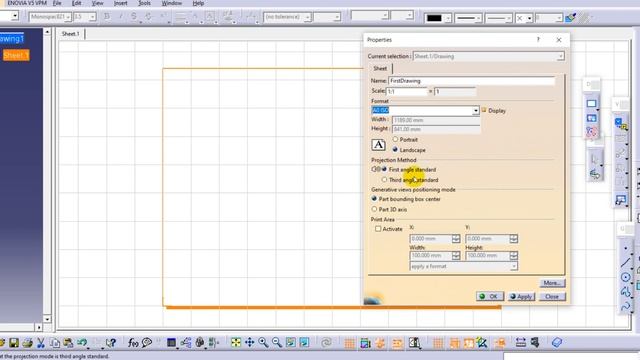Screen dimensions: 640x360
Task: Open the View menu
Action: (97, 3)
